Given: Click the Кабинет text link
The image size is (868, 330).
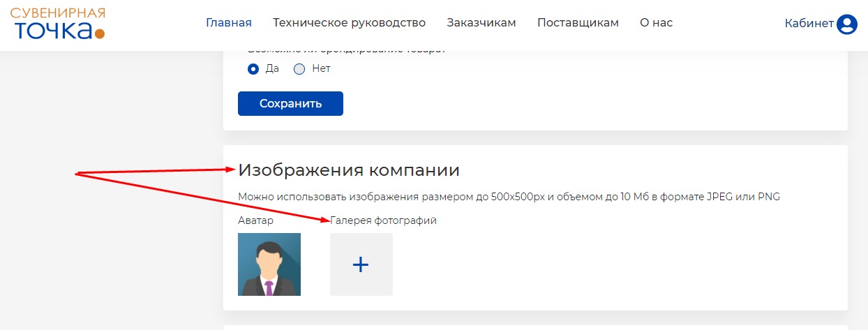Looking at the screenshot, I should pyautogui.click(x=809, y=24).
